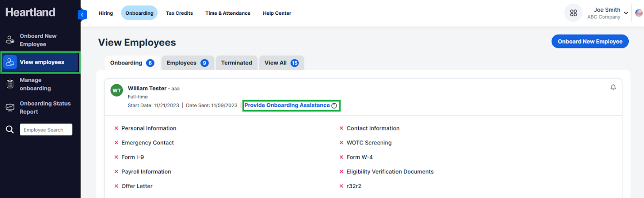Click the Date Sent: 11/09/2023 text
The width and height of the screenshot is (644, 198).
(x=212, y=106)
